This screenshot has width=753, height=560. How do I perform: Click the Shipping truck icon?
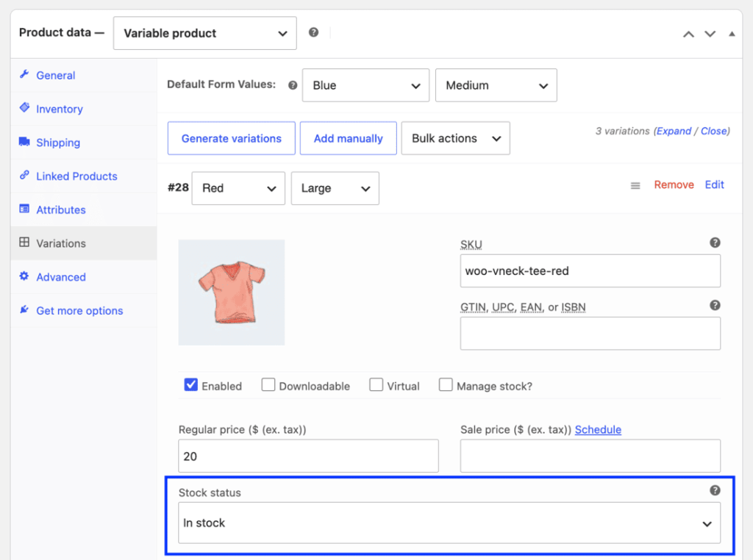click(x=24, y=142)
